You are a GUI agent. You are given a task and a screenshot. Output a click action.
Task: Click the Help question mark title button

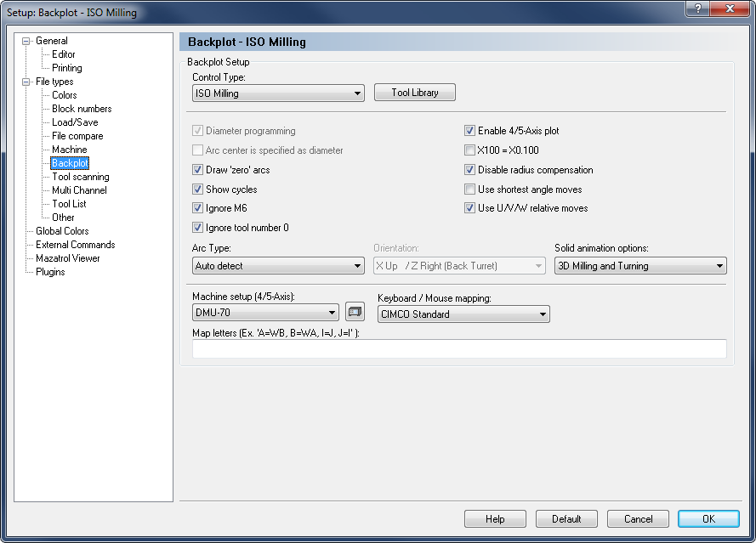pyautogui.click(x=697, y=8)
